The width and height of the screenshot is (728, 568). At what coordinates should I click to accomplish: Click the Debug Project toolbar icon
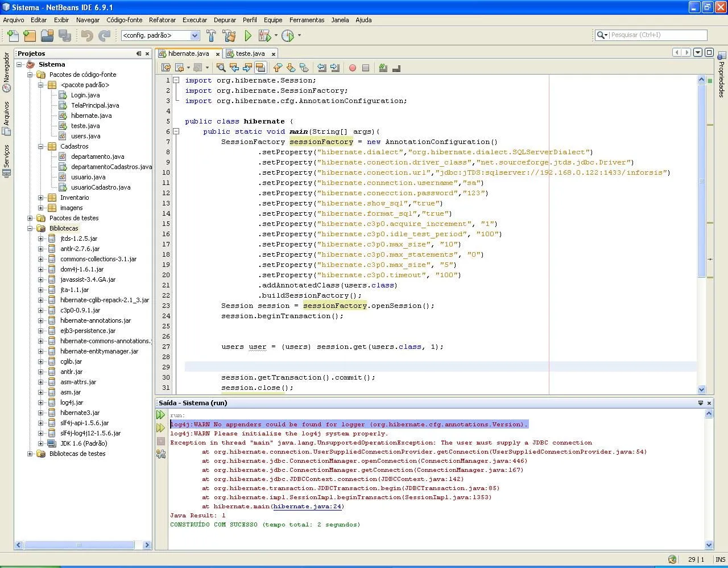pos(264,36)
